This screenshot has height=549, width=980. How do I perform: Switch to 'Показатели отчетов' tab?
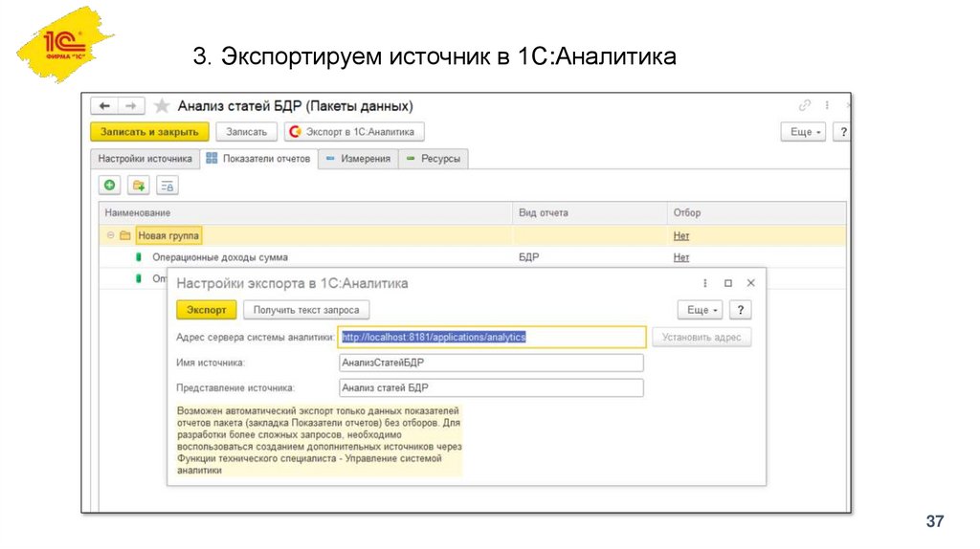click(x=258, y=159)
